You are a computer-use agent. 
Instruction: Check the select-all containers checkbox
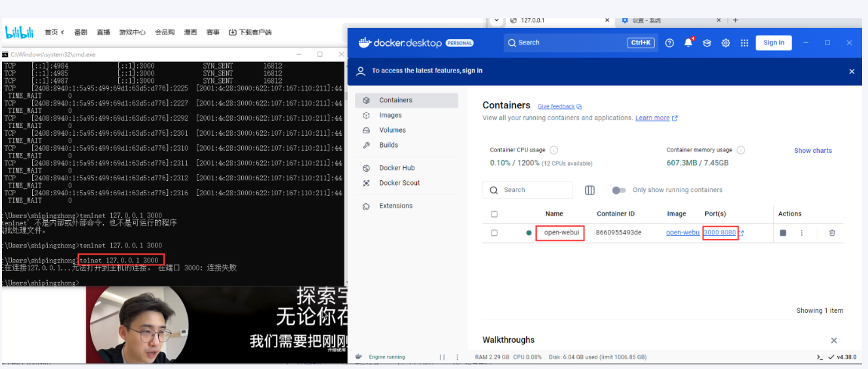tap(494, 214)
